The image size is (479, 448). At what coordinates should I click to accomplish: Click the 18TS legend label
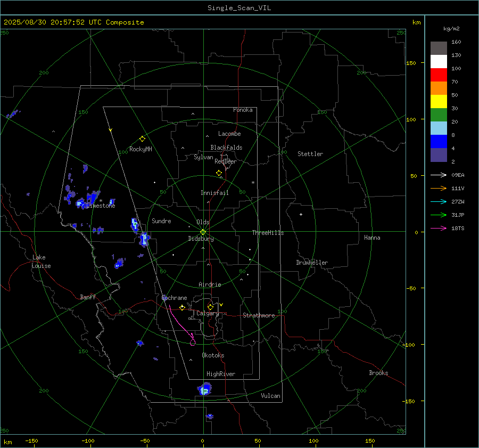point(458,228)
